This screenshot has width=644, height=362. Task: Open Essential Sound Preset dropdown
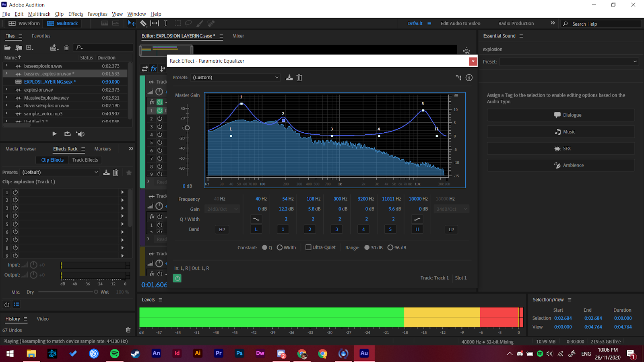pyautogui.click(x=569, y=62)
